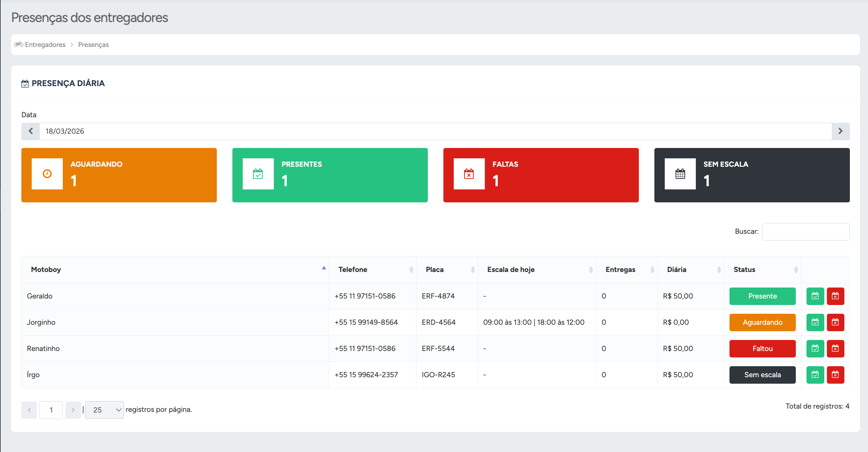Click the Buscar search field
Viewport: 868px width, 452px height.
[805, 232]
